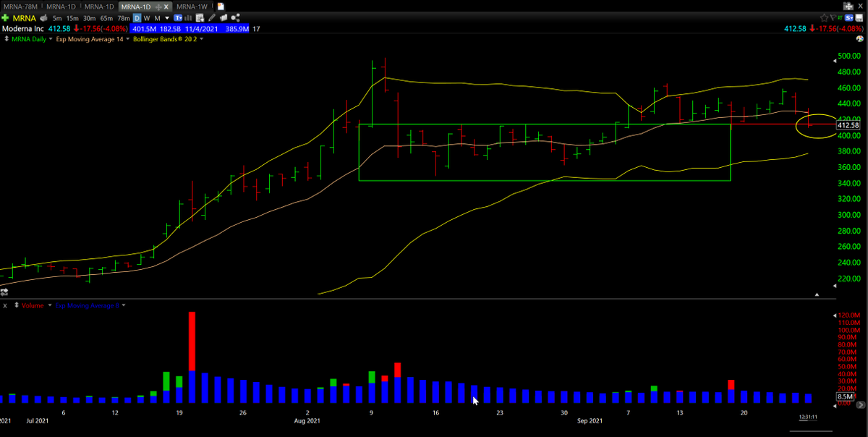This screenshot has width=868, height=437.
Task: Select the Monthly (M) timeframe
Action: [x=157, y=18]
